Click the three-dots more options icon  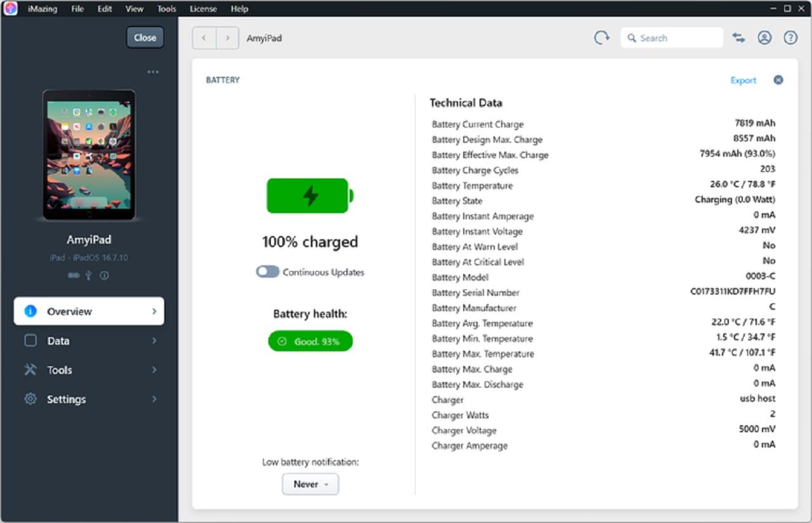[x=153, y=72]
